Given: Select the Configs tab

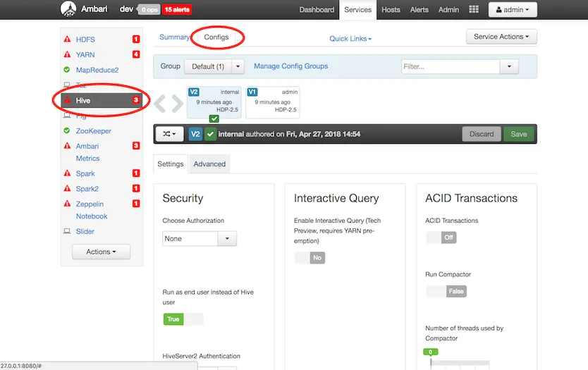Looking at the screenshot, I should 216,37.
